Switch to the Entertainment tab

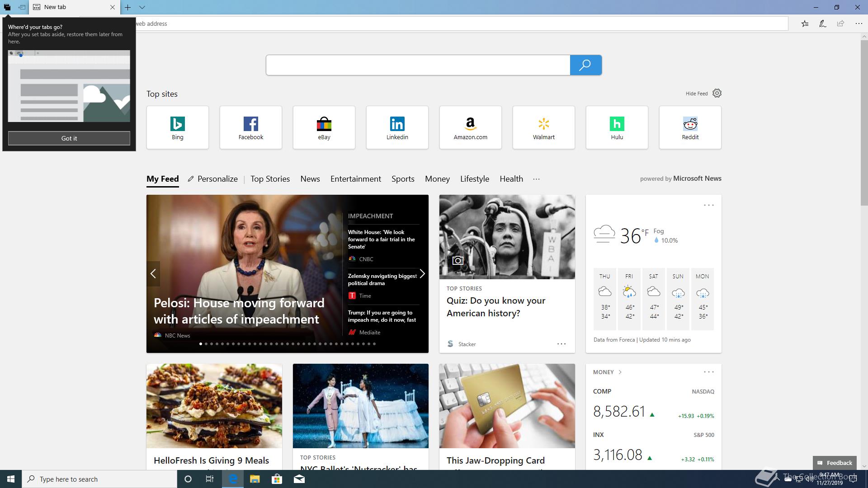356,179
